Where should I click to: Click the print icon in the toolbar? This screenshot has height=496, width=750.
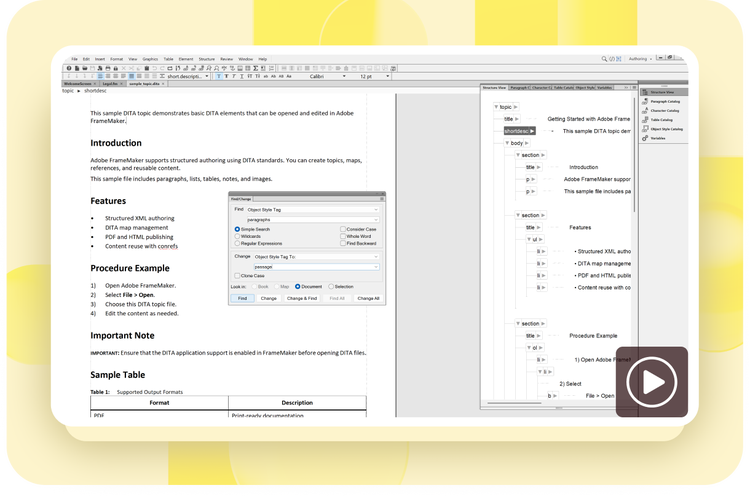point(108,68)
